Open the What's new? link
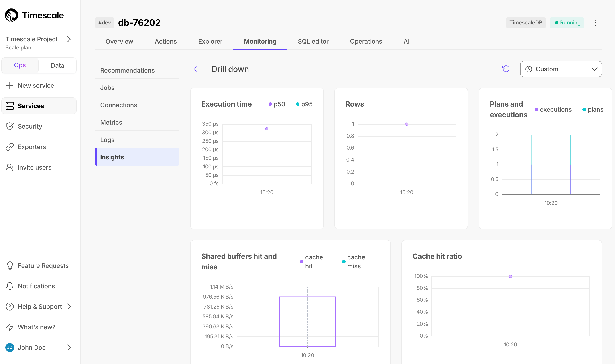This screenshot has width=615, height=364. [37, 327]
